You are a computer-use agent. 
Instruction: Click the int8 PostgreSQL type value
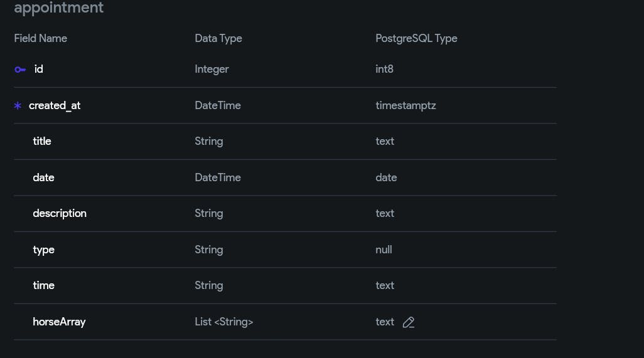pyautogui.click(x=384, y=69)
